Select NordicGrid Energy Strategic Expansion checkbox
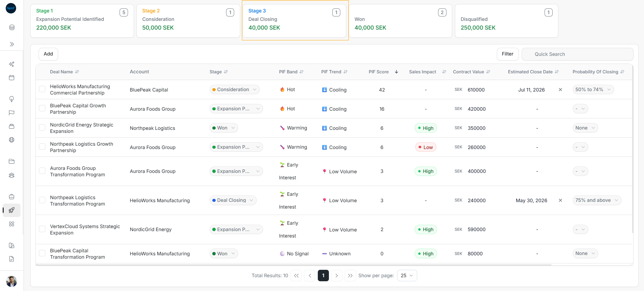The image size is (644, 291). pos(42,128)
